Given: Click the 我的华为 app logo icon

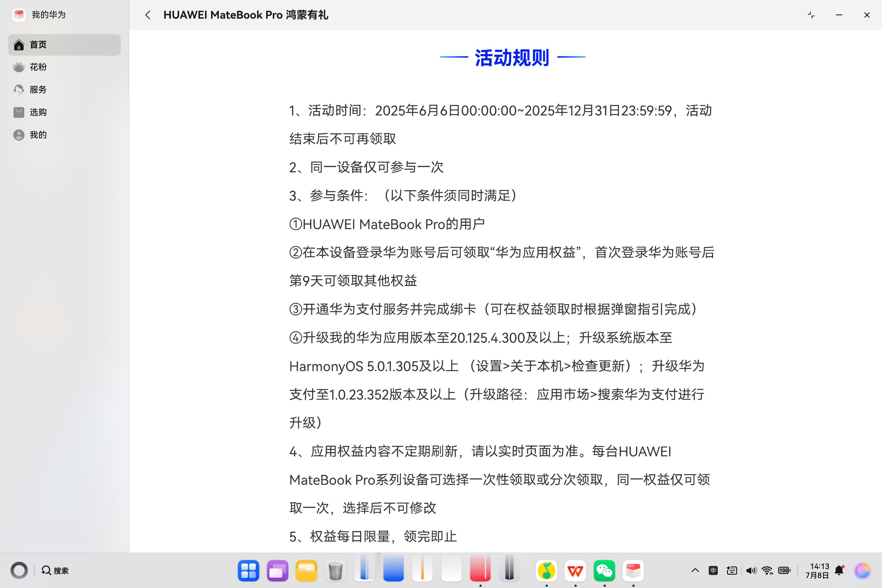Looking at the screenshot, I should pyautogui.click(x=19, y=15).
